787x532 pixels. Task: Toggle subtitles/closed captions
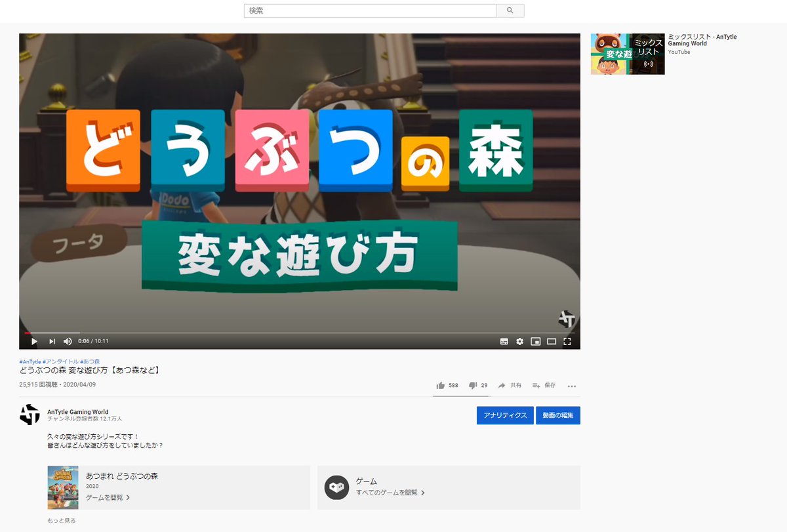[504, 341]
